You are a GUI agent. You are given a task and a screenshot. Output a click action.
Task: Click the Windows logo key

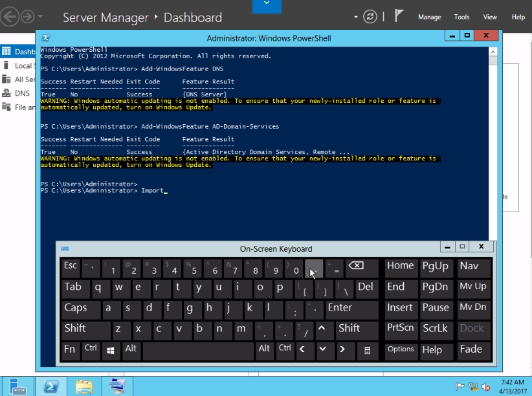[x=111, y=351]
